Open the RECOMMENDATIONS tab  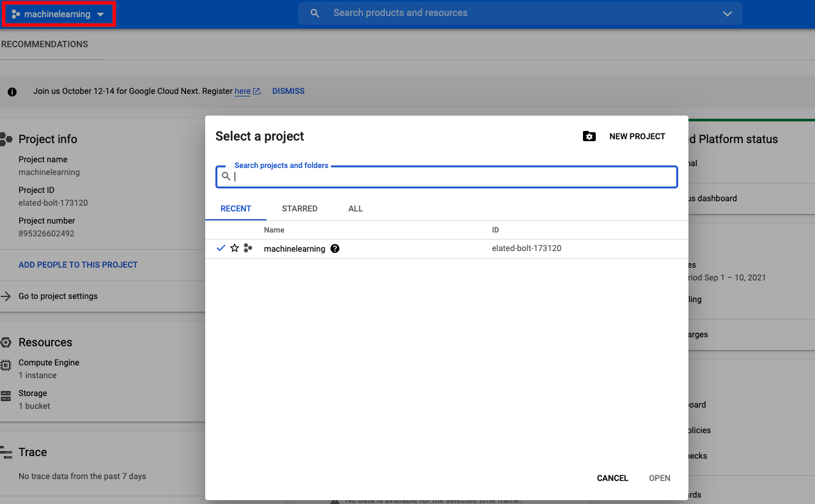coord(45,44)
